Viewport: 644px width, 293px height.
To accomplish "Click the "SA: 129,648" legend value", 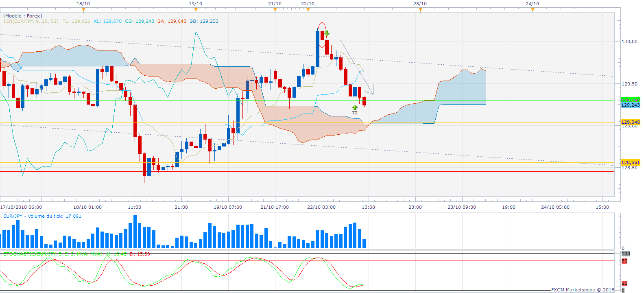I will [x=172, y=21].
